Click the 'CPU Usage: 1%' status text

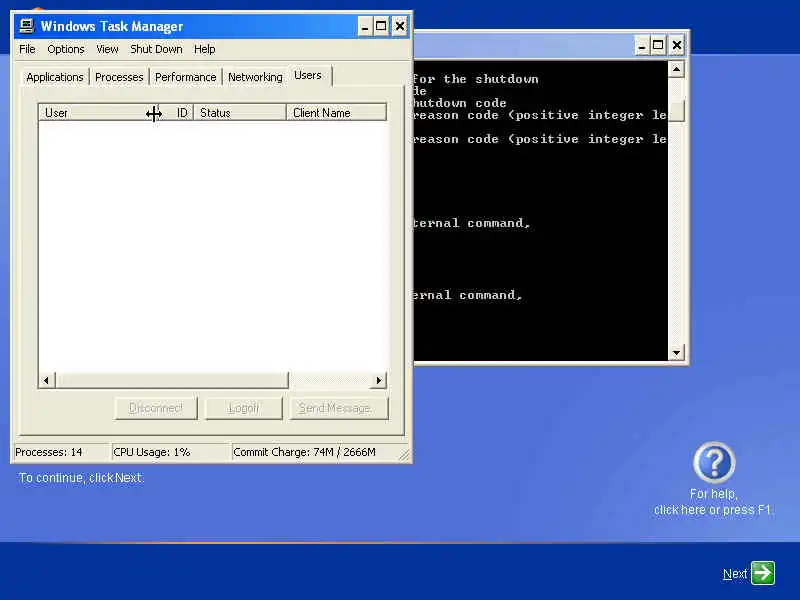coord(152,452)
